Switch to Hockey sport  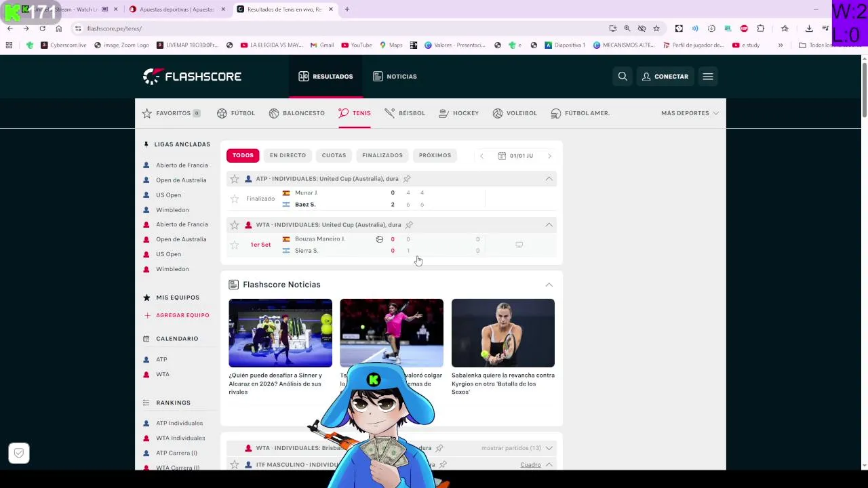(x=458, y=113)
